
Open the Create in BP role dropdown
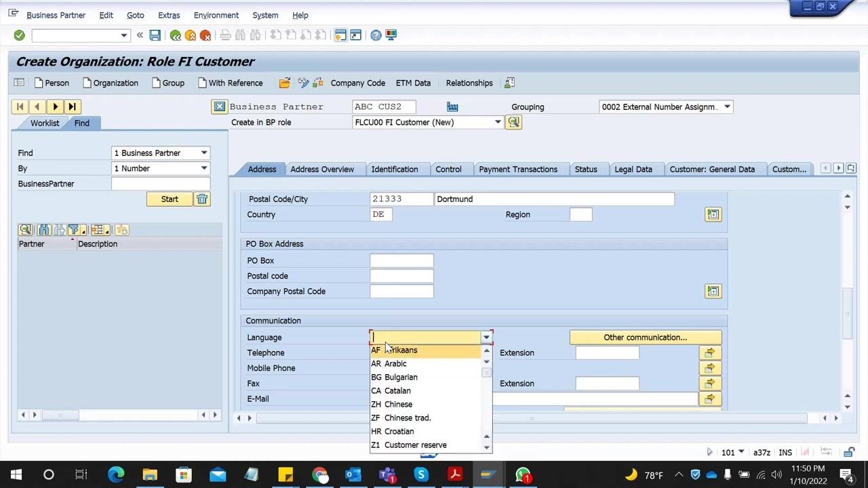(497, 122)
